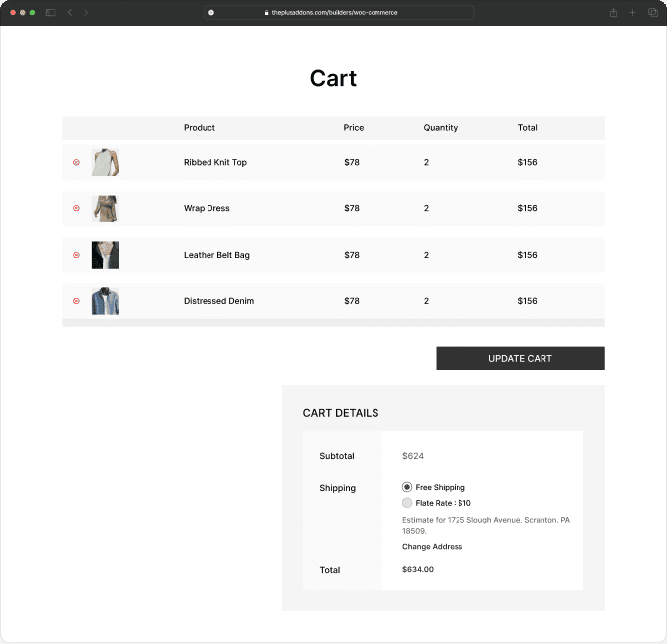Screen dimensions: 667x644
Task: Remove Wrap Dress from cart
Action: [76, 208]
